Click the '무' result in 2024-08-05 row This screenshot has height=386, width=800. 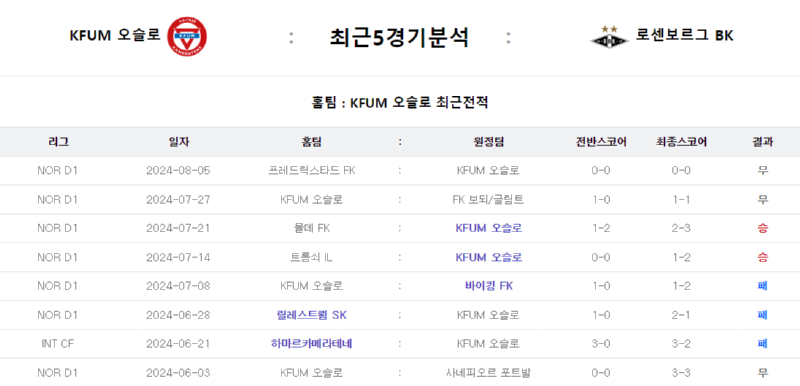click(762, 171)
